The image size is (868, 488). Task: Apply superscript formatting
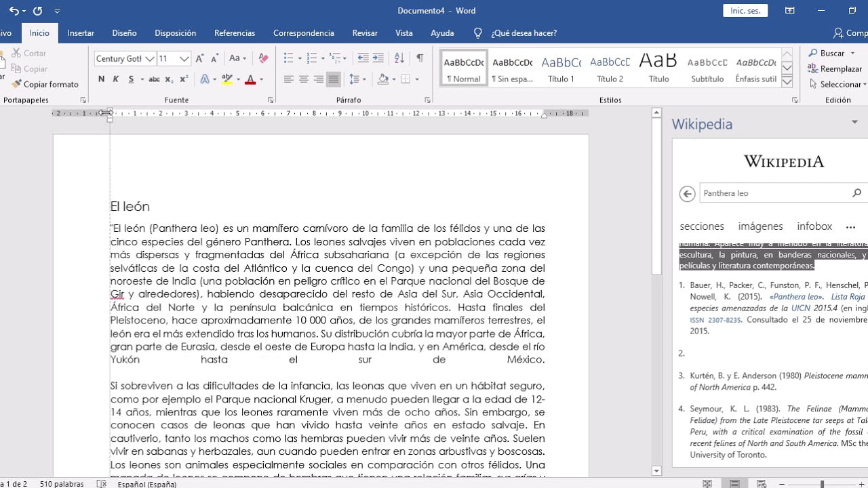tap(183, 80)
